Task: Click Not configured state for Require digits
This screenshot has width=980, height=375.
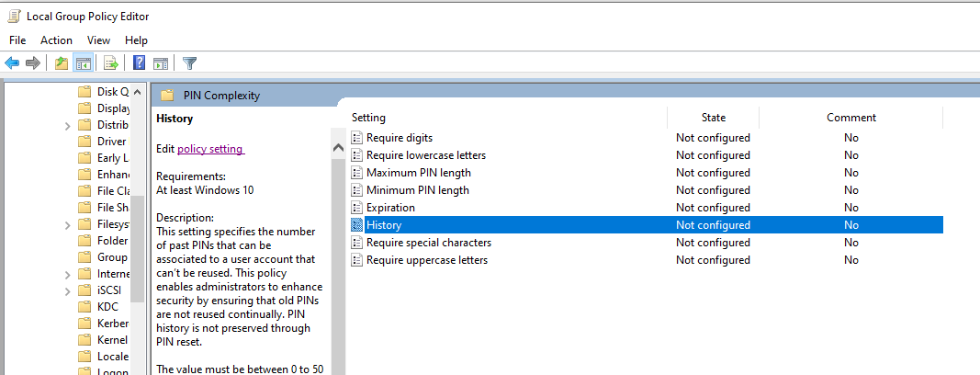Action: 713,138
